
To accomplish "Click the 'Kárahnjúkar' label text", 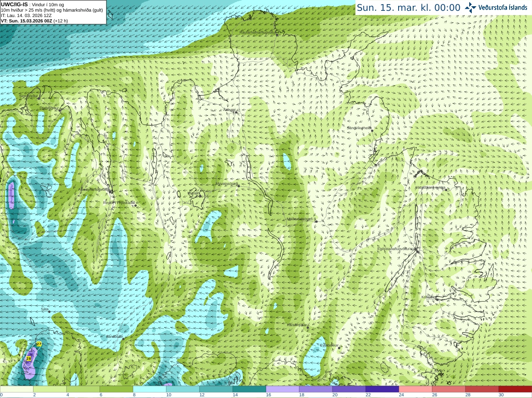I will (297, 325).
